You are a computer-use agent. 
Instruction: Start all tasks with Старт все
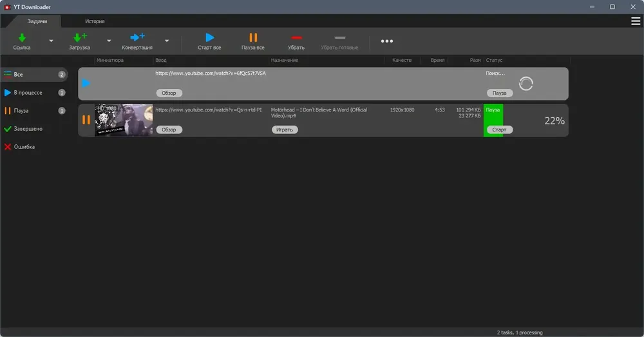pyautogui.click(x=209, y=41)
